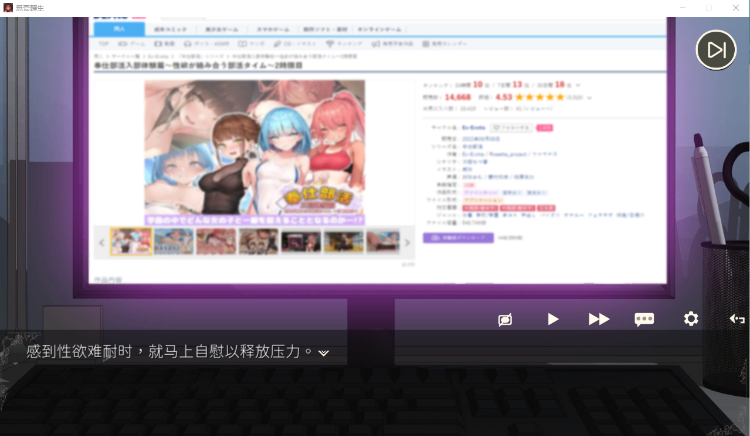Open the dialogue backlog speech bubble icon
The image size is (750, 436).
(x=644, y=319)
